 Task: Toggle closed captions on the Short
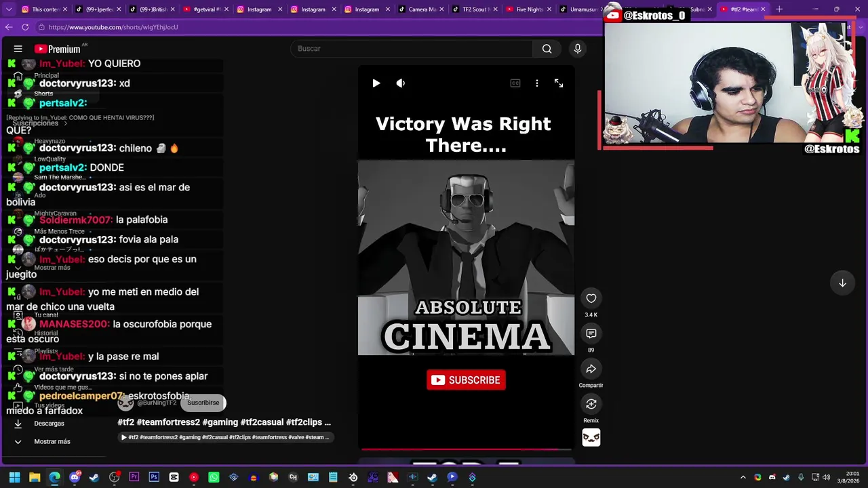click(x=515, y=83)
